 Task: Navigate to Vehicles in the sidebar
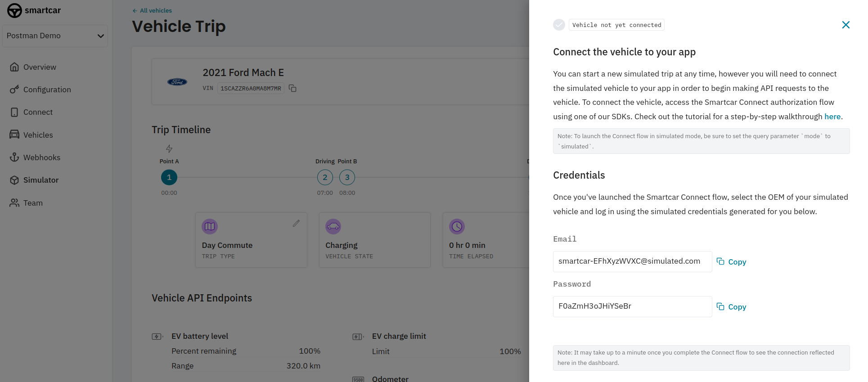pyautogui.click(x=38, y=135)
